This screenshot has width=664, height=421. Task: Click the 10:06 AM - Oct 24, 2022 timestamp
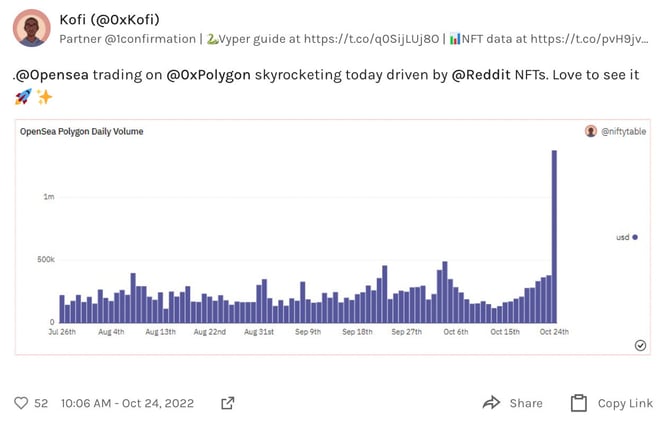coord(127,403)
